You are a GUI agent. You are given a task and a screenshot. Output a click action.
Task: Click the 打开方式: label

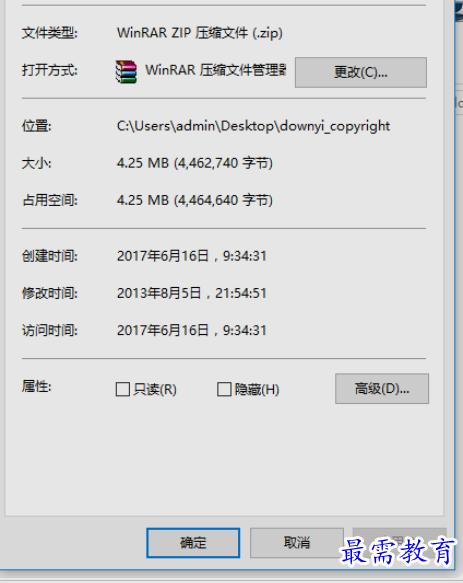click(x=50, y=70)
